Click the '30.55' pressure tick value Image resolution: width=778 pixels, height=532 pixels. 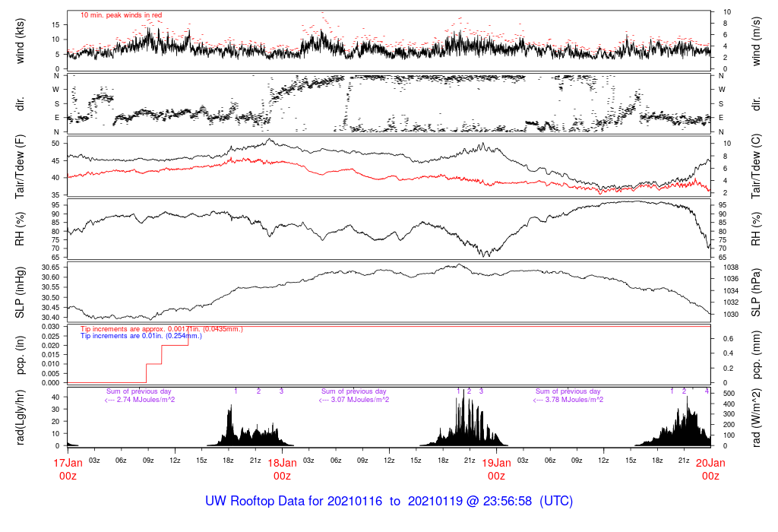(x=51, y=287)
